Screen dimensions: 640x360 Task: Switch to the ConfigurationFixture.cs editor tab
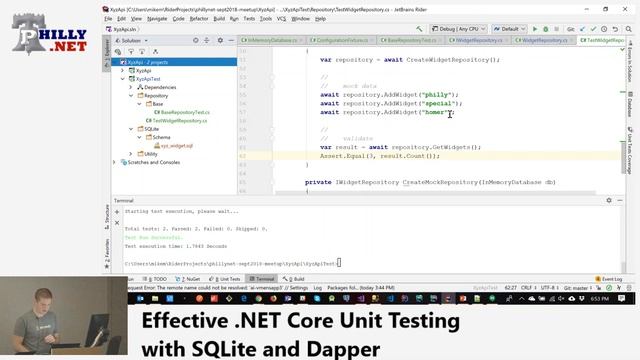tap(342, 40)
